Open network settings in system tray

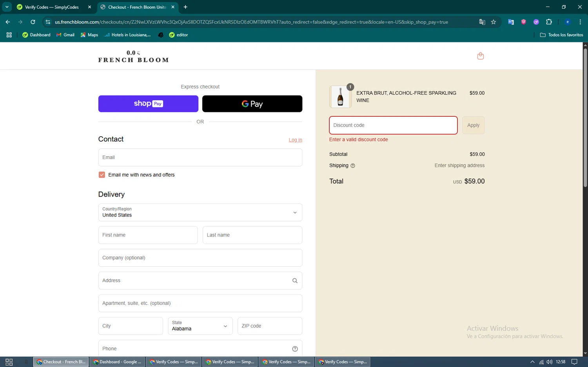(541, 362)
